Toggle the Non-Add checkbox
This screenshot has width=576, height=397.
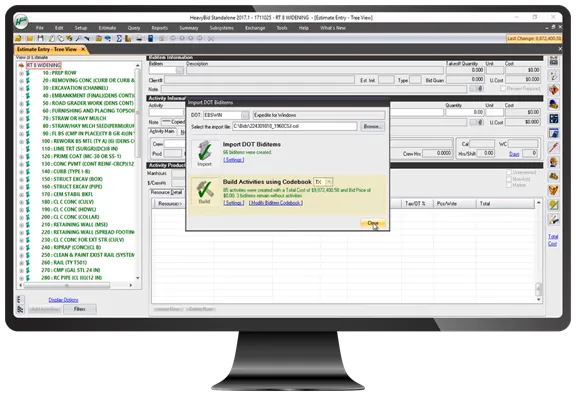point(509,179)
